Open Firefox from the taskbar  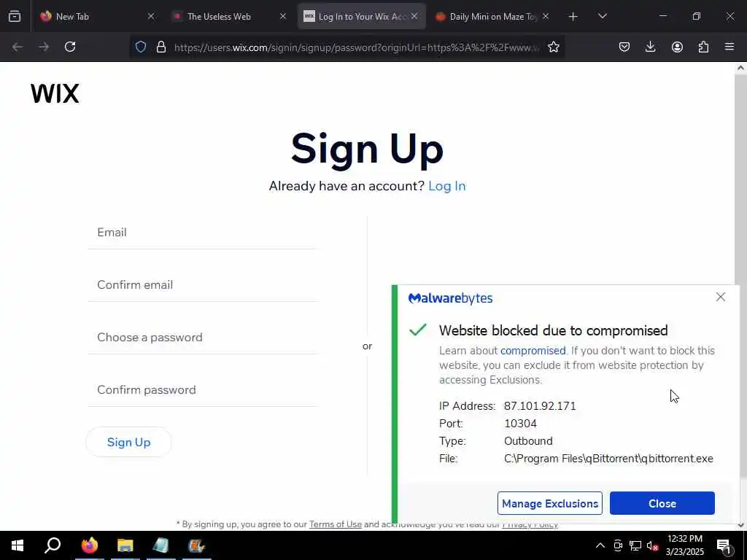pos(90,545)
